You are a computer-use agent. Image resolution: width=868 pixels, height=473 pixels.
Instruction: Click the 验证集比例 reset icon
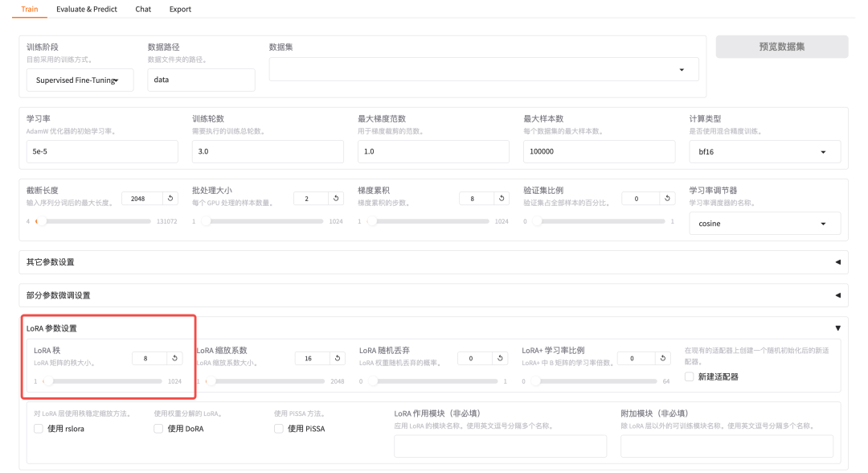click(x=667, y=198)
